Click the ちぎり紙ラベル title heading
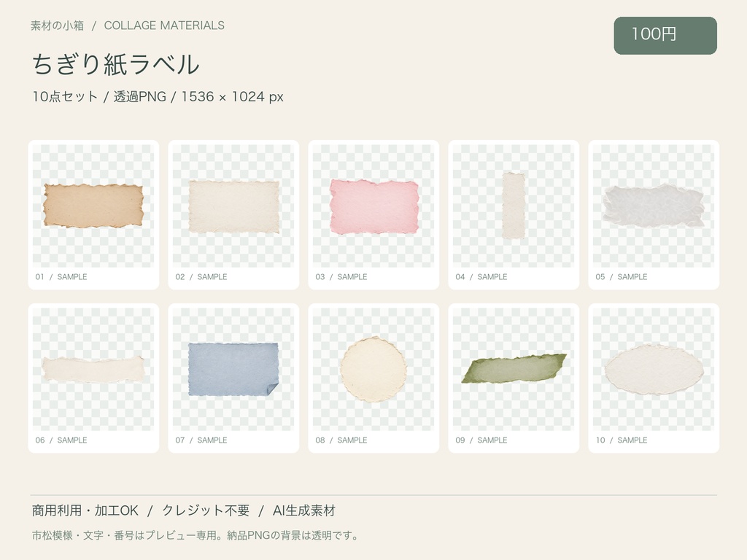 pyautogui.click(x=116, y=64)
